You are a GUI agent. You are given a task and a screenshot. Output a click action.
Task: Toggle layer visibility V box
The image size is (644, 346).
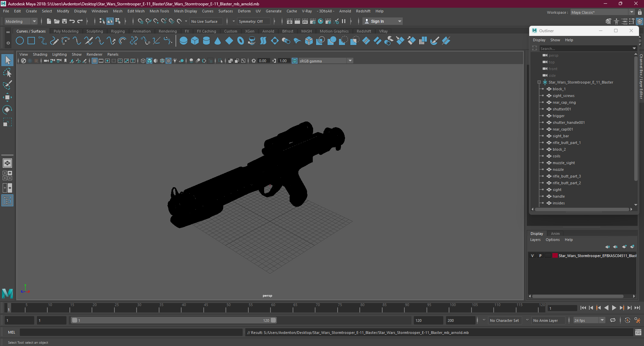532,255
